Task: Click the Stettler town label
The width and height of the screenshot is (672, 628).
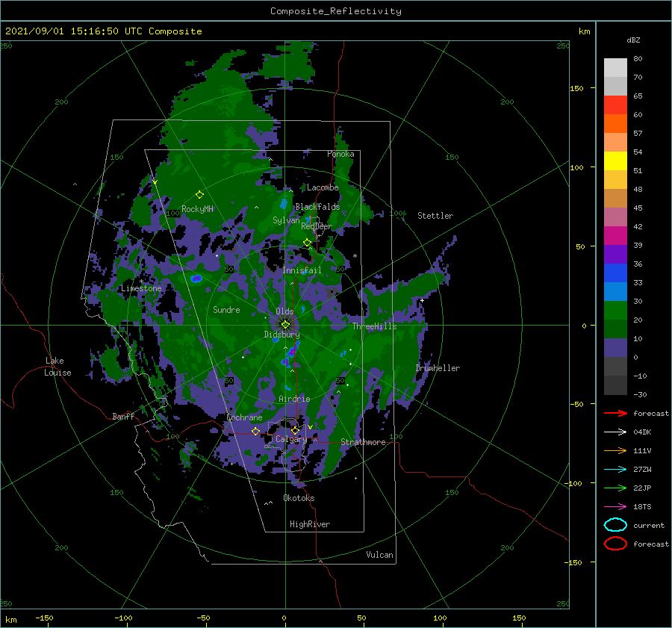Action: coord(435,216)
